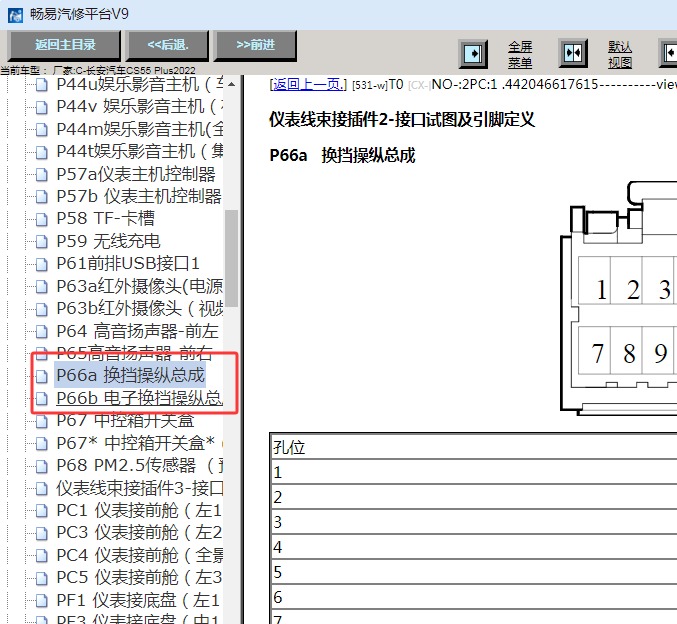
Task: Click document icon beside P58 TF-卡槽
Action: point(41,220)
